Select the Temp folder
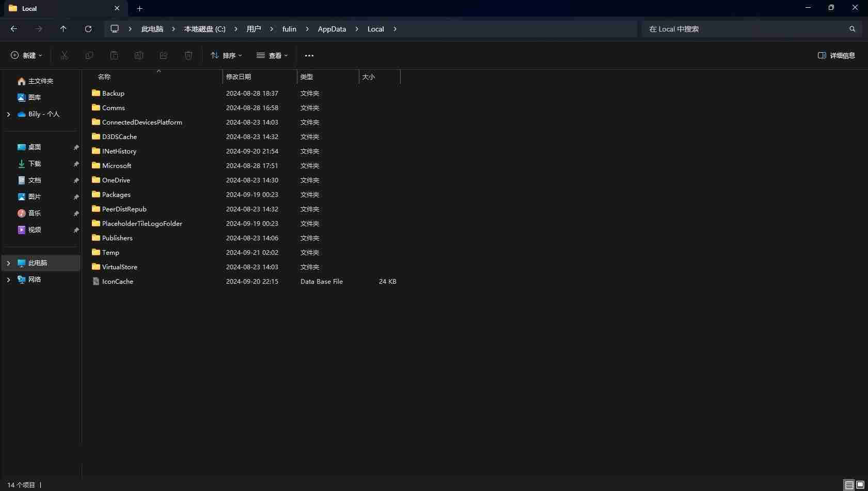 click(111, 253)
